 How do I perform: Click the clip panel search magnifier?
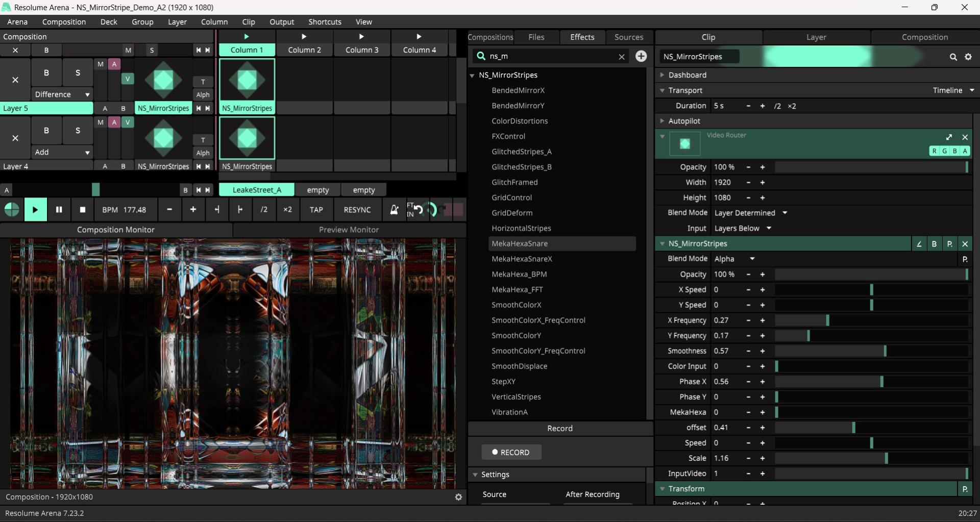953,57
